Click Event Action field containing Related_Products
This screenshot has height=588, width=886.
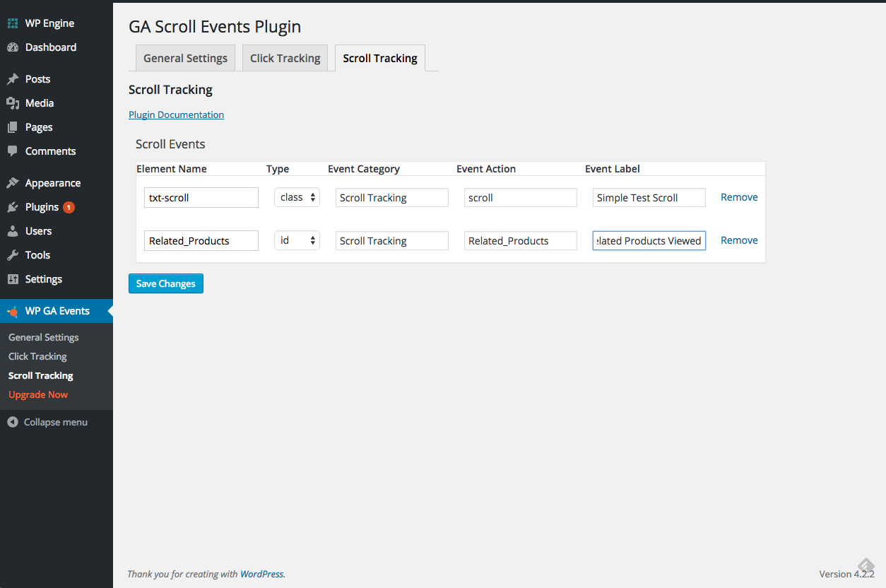click(521, 241)
